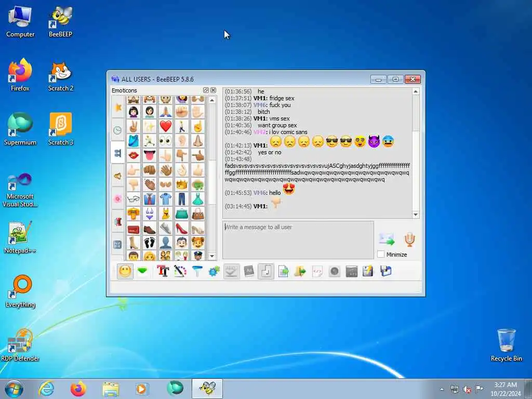Insert the footprints emoticon
This screenshot has height=399, width=532.
(x=149, y=243)
